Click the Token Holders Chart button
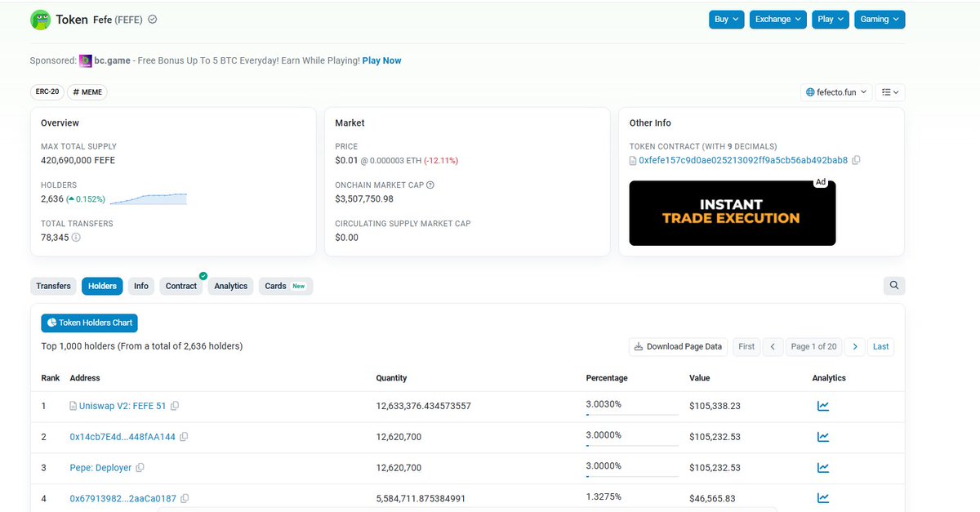This screenshot has height=512, width=980. 89,323
